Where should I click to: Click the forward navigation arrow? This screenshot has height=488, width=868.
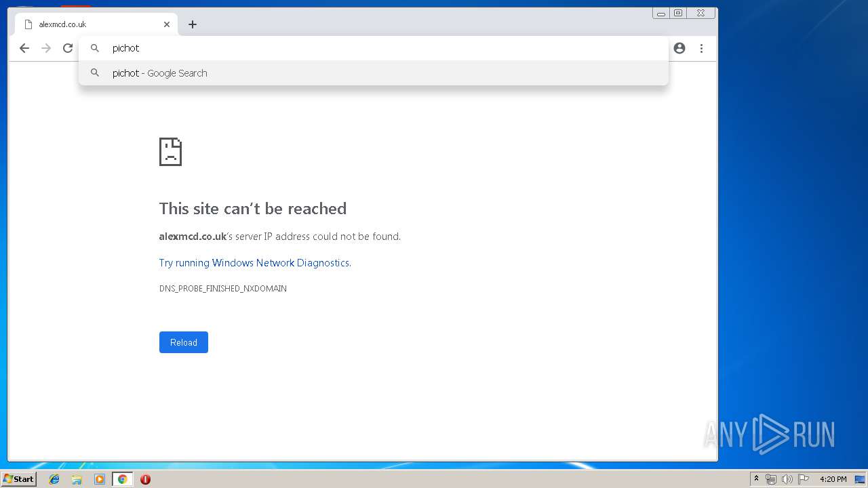pyautogui.click(x=46, y=48)
